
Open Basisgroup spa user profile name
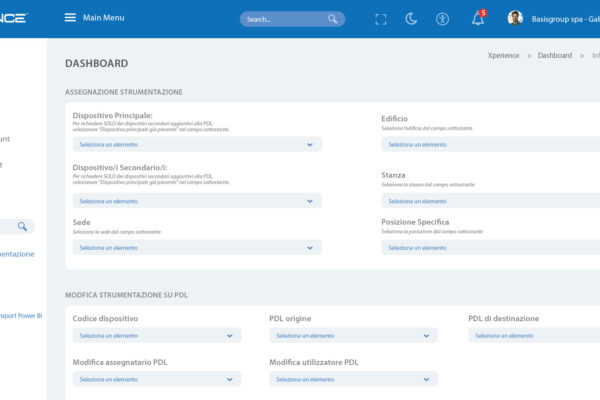click(x=566, y=19)
